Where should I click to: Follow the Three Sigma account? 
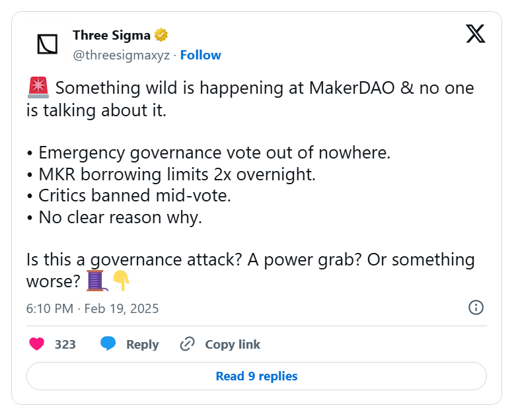coord(200,55)
